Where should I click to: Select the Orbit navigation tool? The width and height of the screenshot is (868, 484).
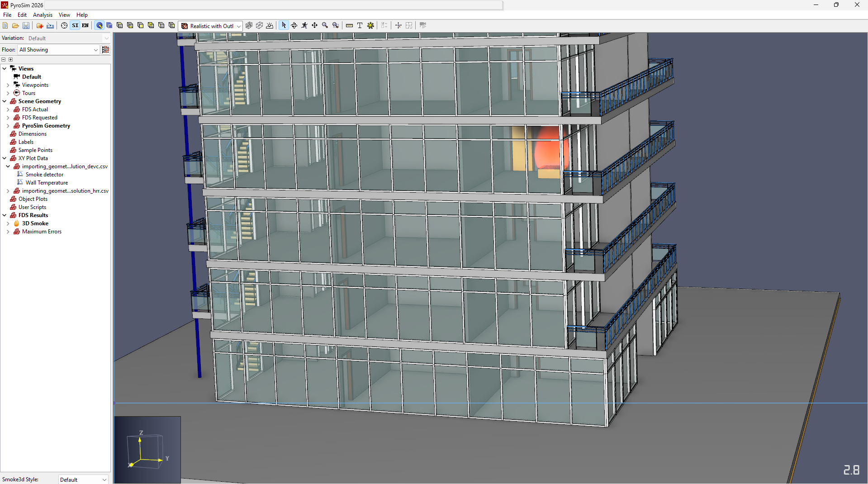pyautogui.click(x=294, y=26)
